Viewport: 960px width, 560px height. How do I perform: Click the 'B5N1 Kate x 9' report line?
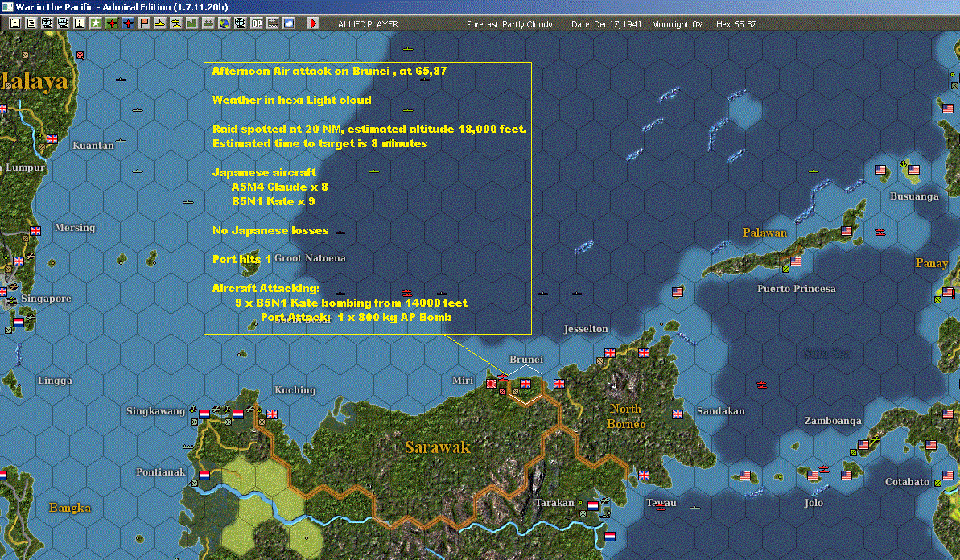tap(273, 201)
